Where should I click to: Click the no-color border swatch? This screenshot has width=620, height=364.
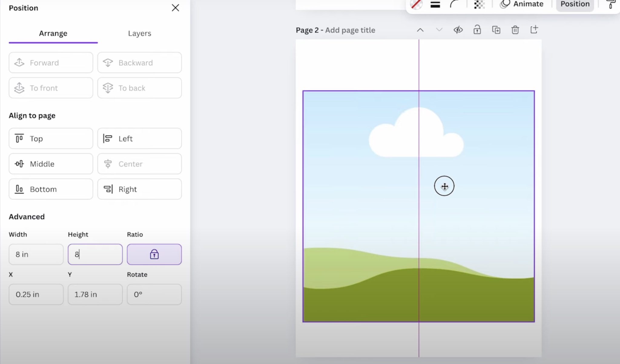pyautogui.click(x=416, y=4)
